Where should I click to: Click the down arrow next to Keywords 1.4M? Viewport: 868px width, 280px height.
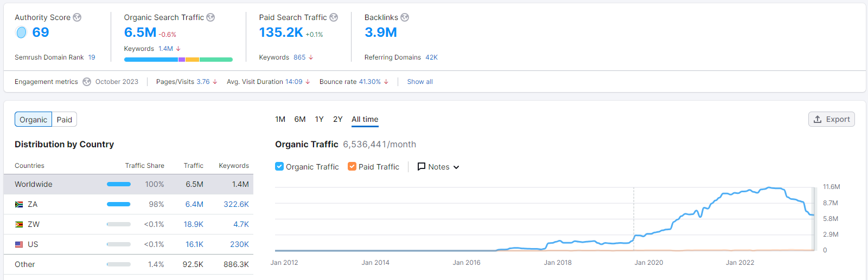[178, 49]
